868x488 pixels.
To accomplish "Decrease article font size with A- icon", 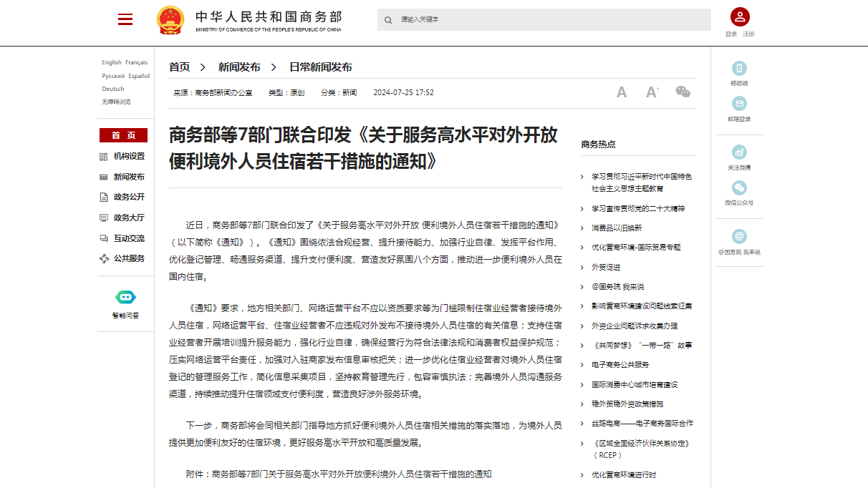I will (x=622, y=92).
